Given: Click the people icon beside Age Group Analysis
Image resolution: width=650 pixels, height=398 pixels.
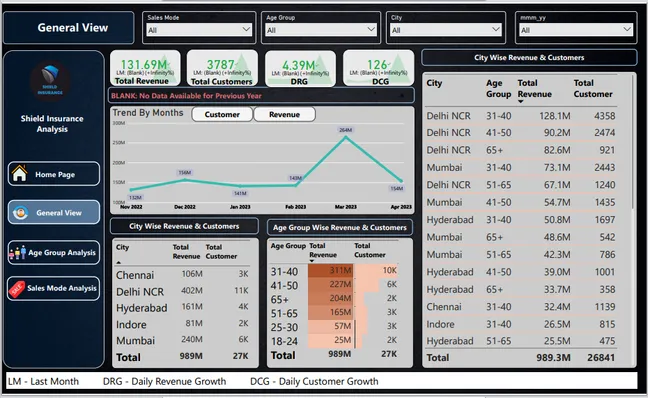Looking at the screenshot, I should pyautogui.click(x=17, y=252).
